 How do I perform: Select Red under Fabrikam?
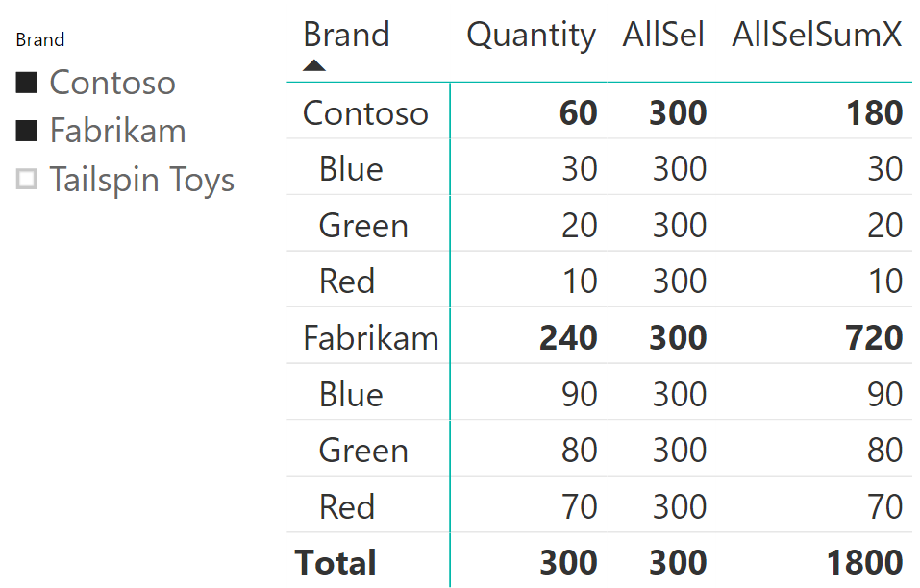tap(347, 507)
